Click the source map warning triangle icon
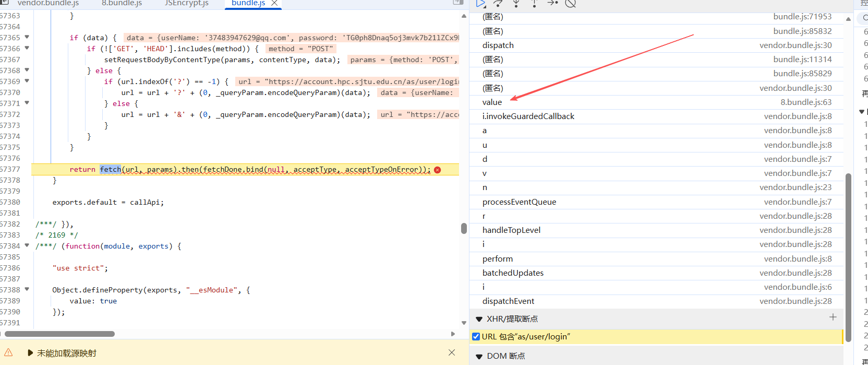Viewport: 868px width, 365px height. 8,352
